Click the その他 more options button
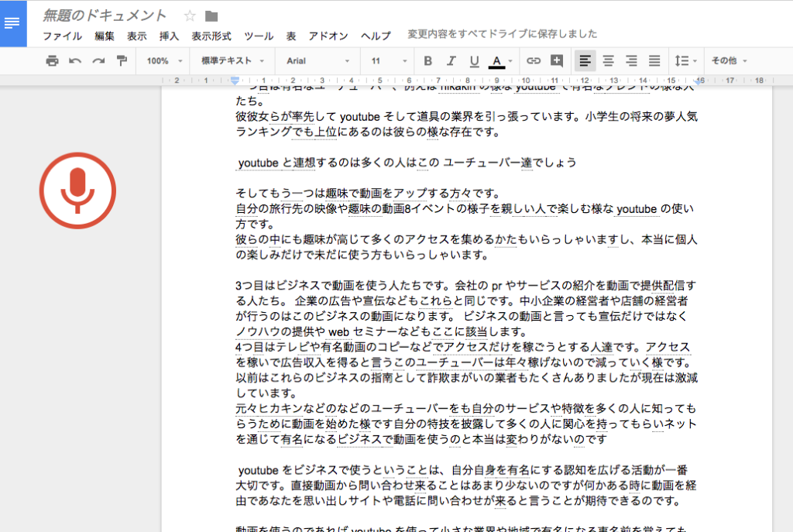This screenshot has width=793, height=532. (728, 60)
